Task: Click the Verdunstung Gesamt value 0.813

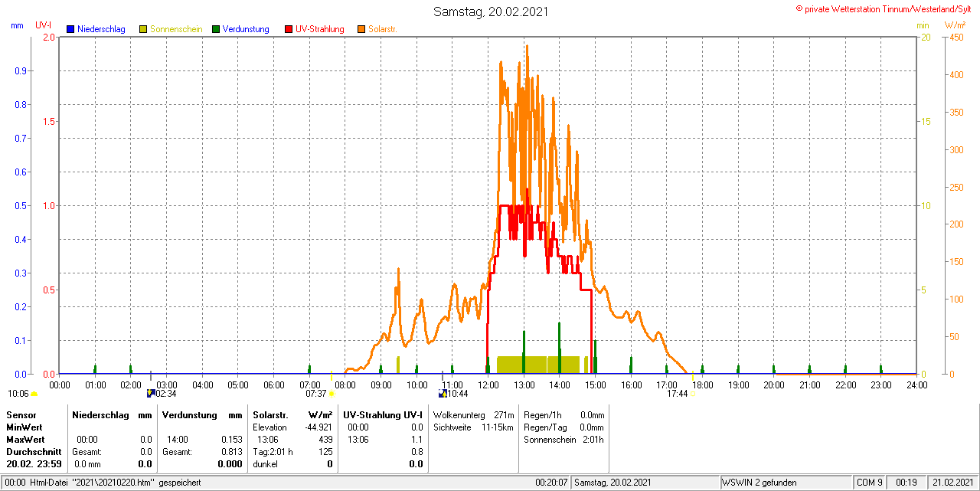Action: click(x=231, y=451)
